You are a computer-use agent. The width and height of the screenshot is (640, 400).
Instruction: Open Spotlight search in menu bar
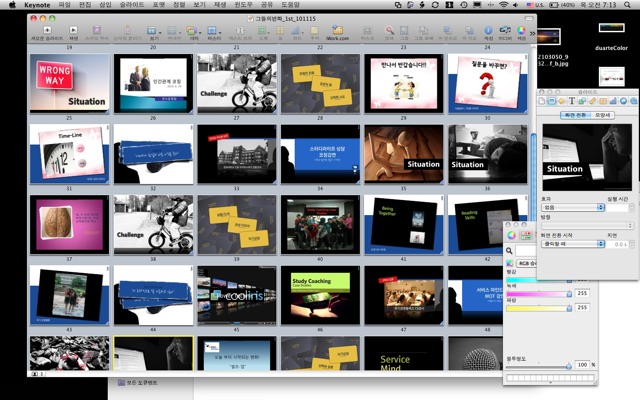[627, 5]
